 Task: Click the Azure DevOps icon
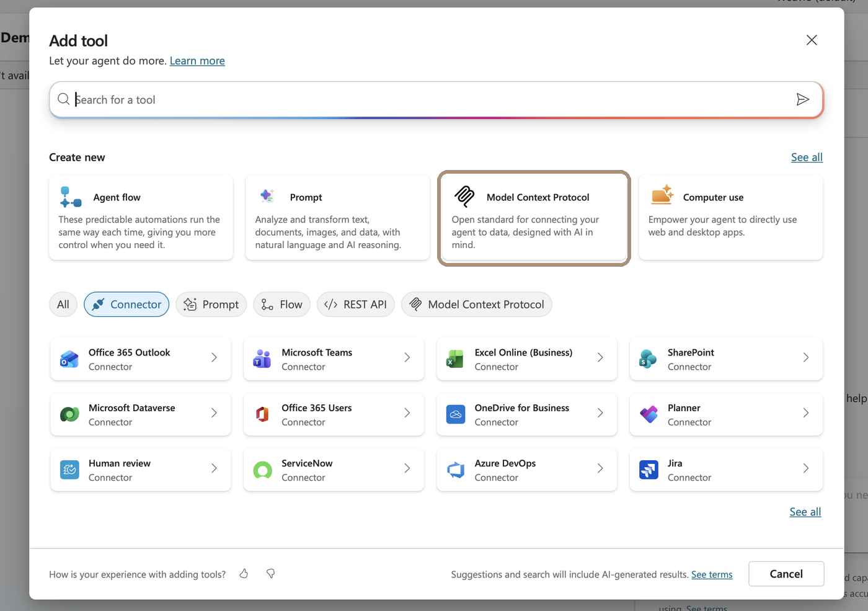coord(456,470)
